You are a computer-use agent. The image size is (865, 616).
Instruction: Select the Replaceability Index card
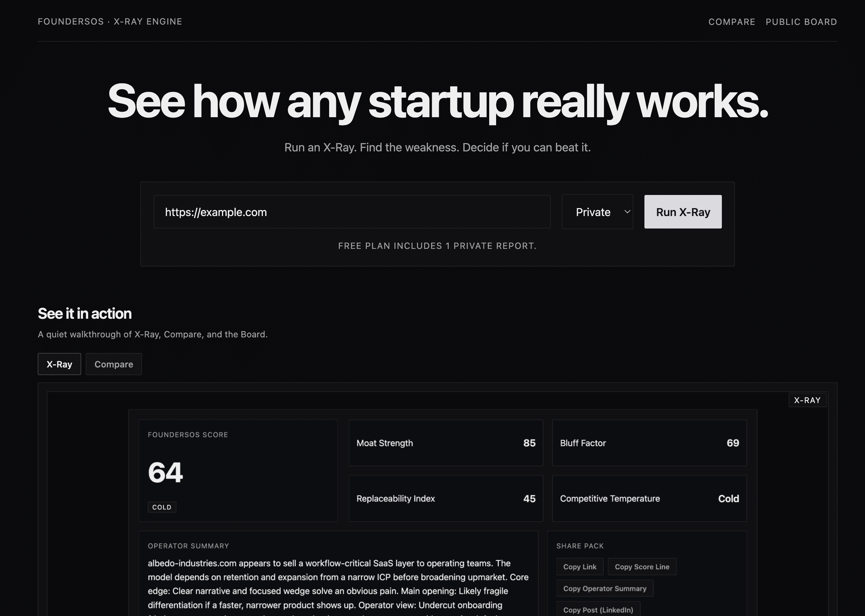tap(445, 499)
